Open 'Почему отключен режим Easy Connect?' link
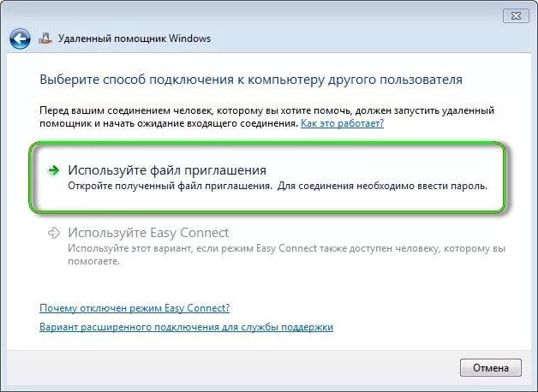The width and height of the screenshot is (538, 392). tap(134, 308)
